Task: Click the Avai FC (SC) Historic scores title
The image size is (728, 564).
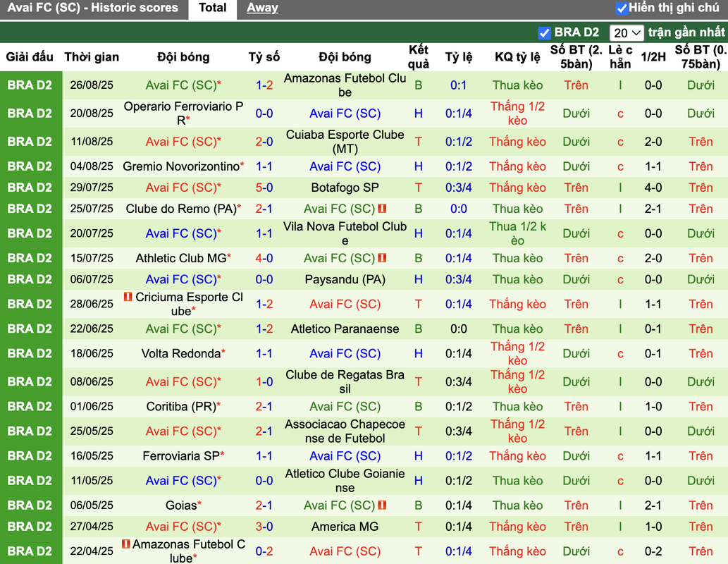Action: 93,8
